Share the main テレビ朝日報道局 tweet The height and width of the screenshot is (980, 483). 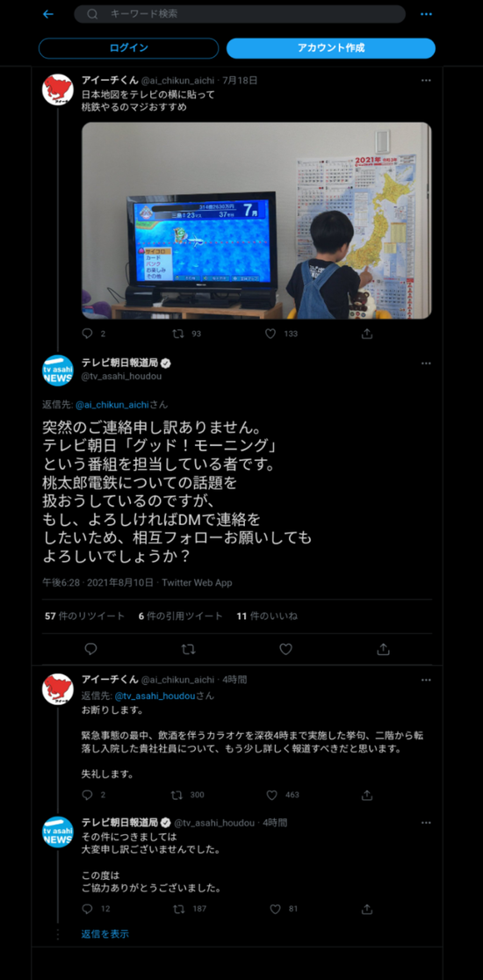coord(384,649)
